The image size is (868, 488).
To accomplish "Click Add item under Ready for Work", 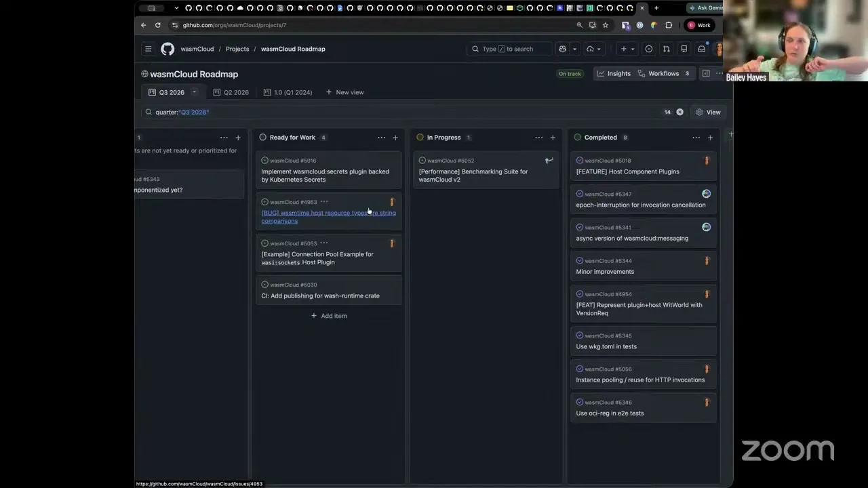I will pos(329,316).
